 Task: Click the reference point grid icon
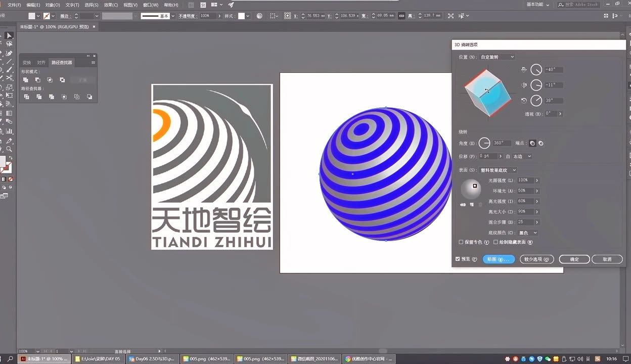(x=287, y=16)
